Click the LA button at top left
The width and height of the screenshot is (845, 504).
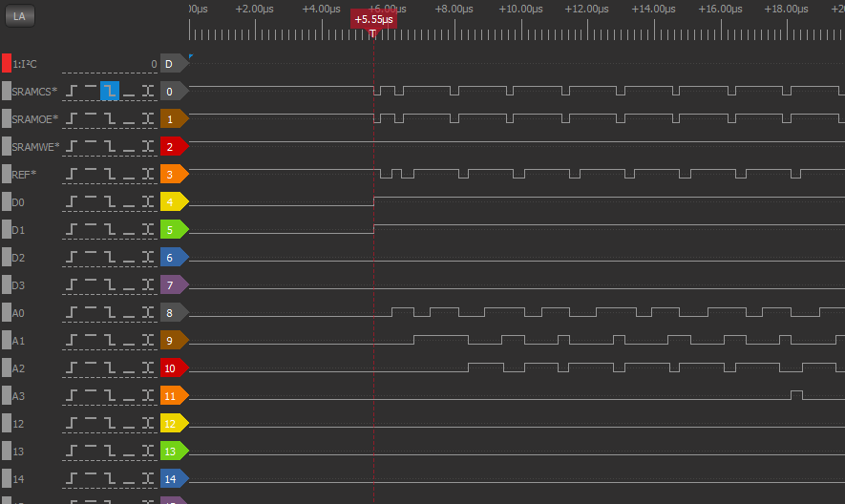[x=19, y=16]
